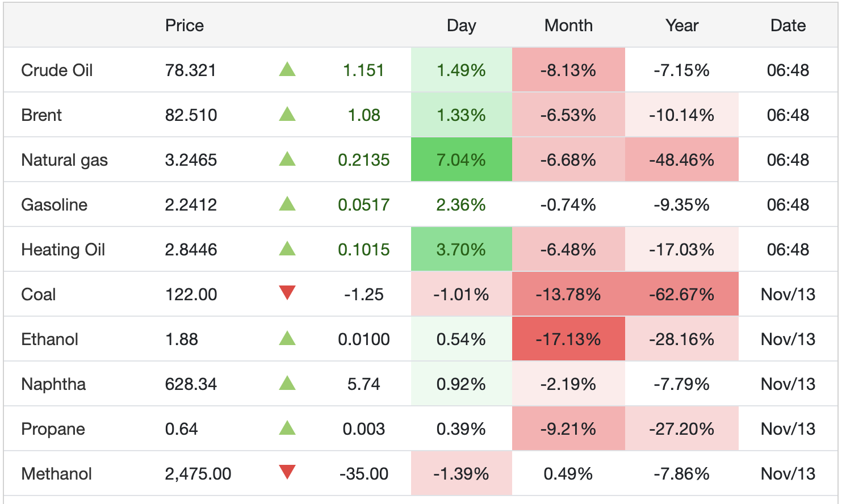Click the -1.01% day change cell
846x504 pixels.
[461, 294]
